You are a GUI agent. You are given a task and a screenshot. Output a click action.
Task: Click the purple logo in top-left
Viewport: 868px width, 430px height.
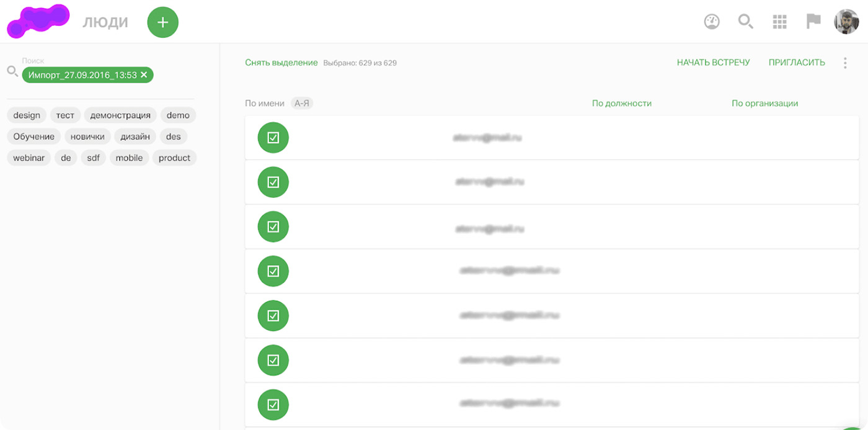(38, 20)
